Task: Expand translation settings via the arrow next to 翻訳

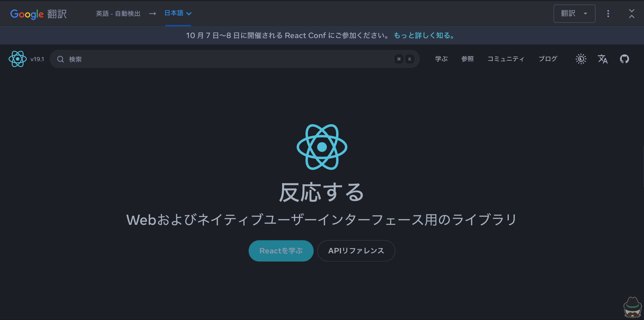Action: pos(586,14)
